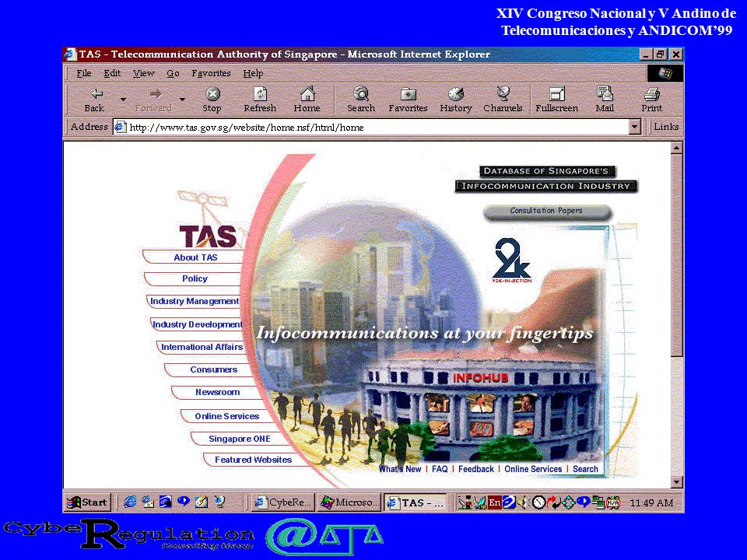Go to Industry Management
This screenshot has width=747, height=560.
195,301
